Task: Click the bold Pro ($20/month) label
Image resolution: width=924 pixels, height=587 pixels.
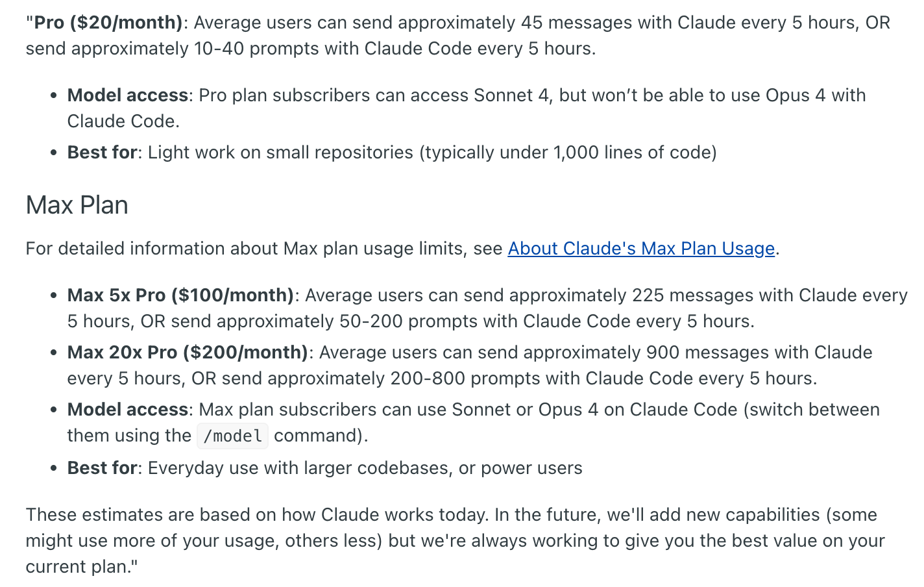Action: (108, 23)
